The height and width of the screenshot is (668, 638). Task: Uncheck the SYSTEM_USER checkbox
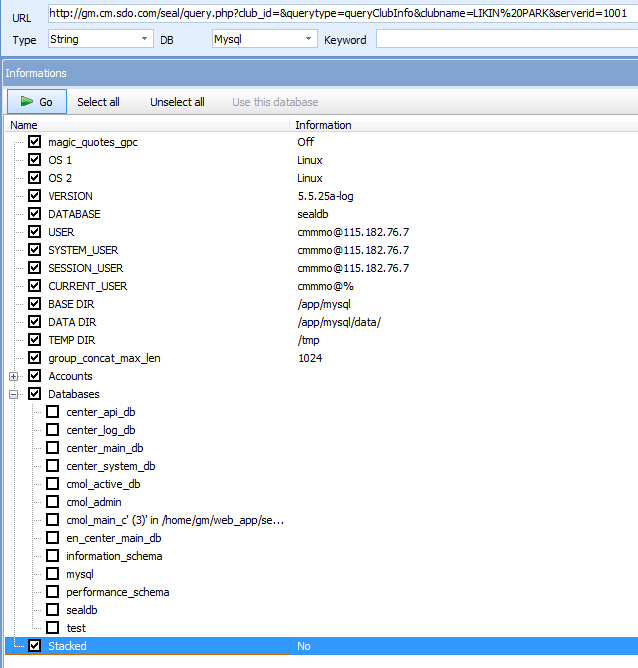click(34, 250)
